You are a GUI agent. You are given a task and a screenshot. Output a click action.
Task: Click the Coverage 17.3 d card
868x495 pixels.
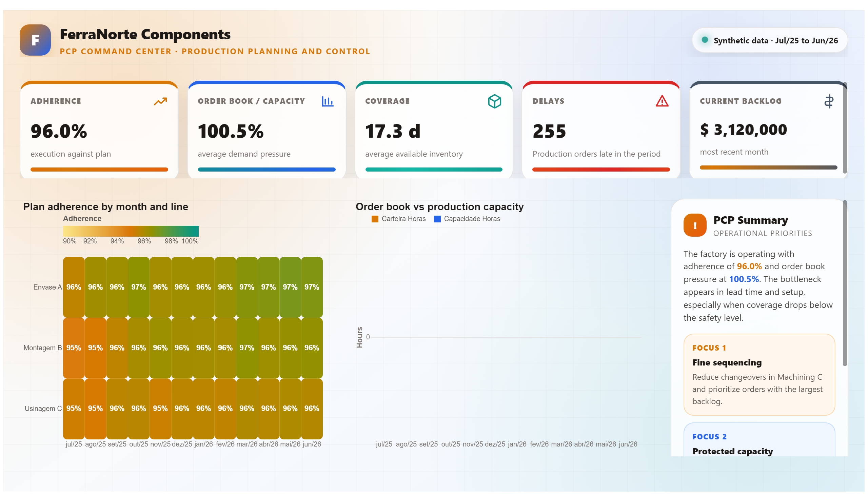434,130
